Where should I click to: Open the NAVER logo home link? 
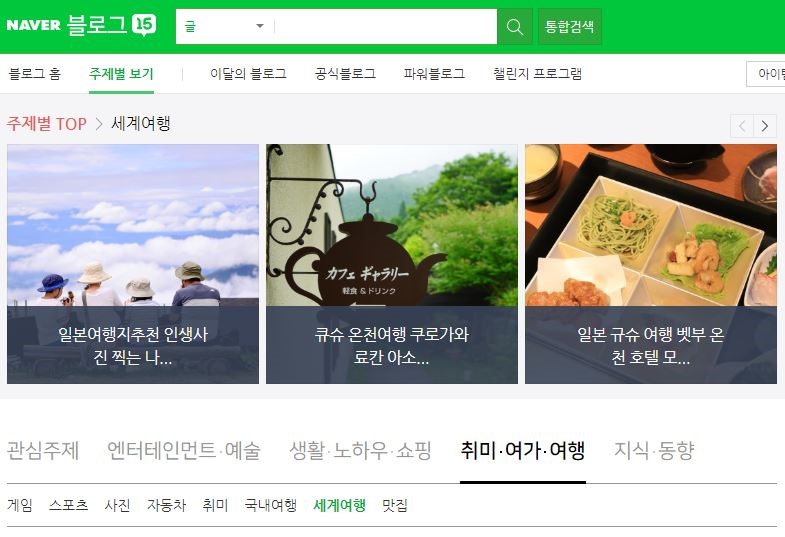[x=34, y=25]
